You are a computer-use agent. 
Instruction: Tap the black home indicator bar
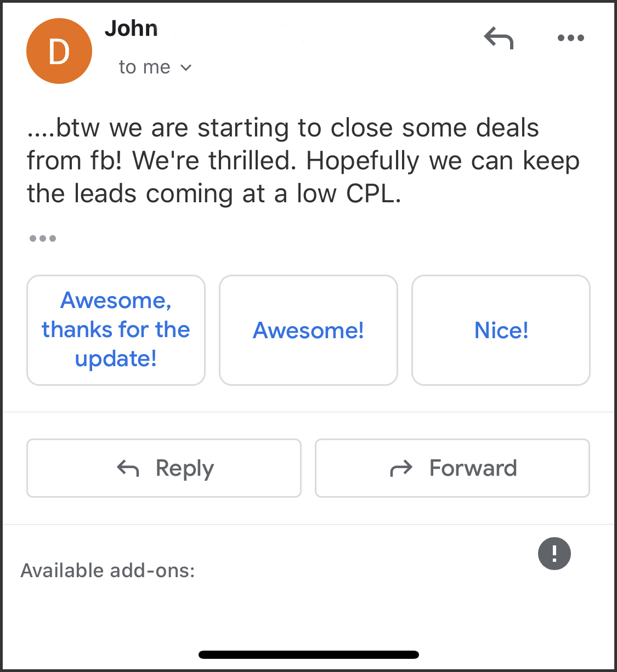pyautogui.click(x=309, y=654)
